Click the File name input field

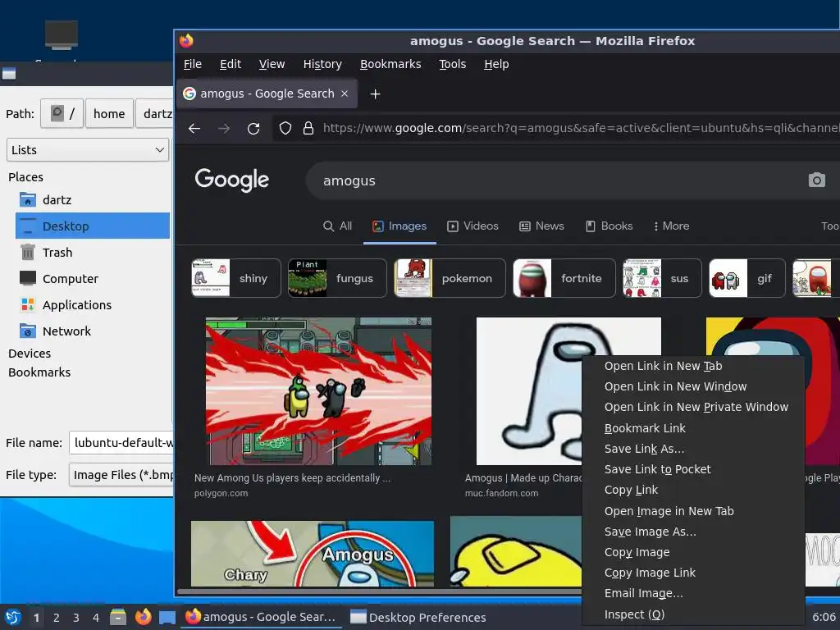(x=121, y=443)
